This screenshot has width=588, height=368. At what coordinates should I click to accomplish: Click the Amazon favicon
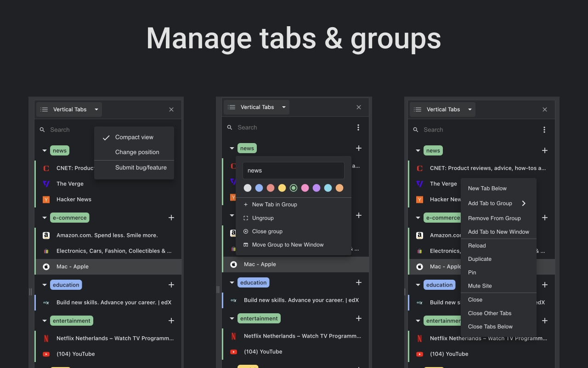click(46, 235)
